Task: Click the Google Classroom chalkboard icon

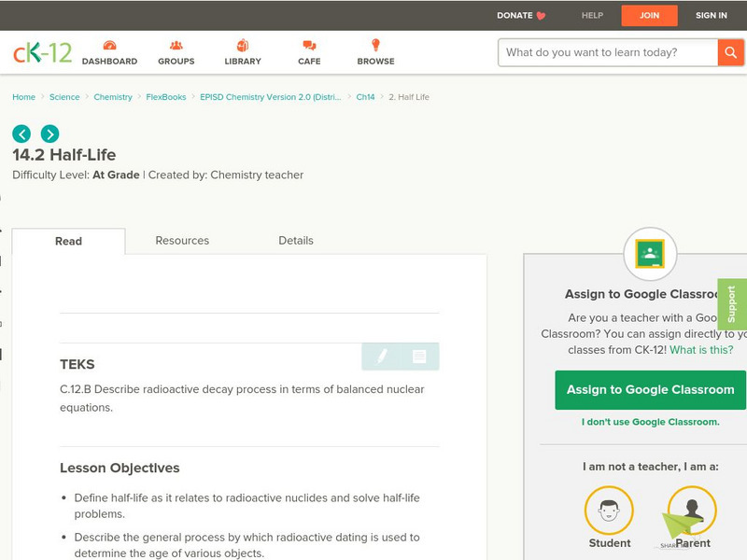Action: (x=650, y=254)
